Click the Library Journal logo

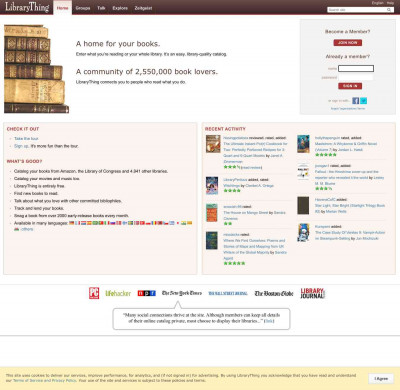tap(312, 293)
